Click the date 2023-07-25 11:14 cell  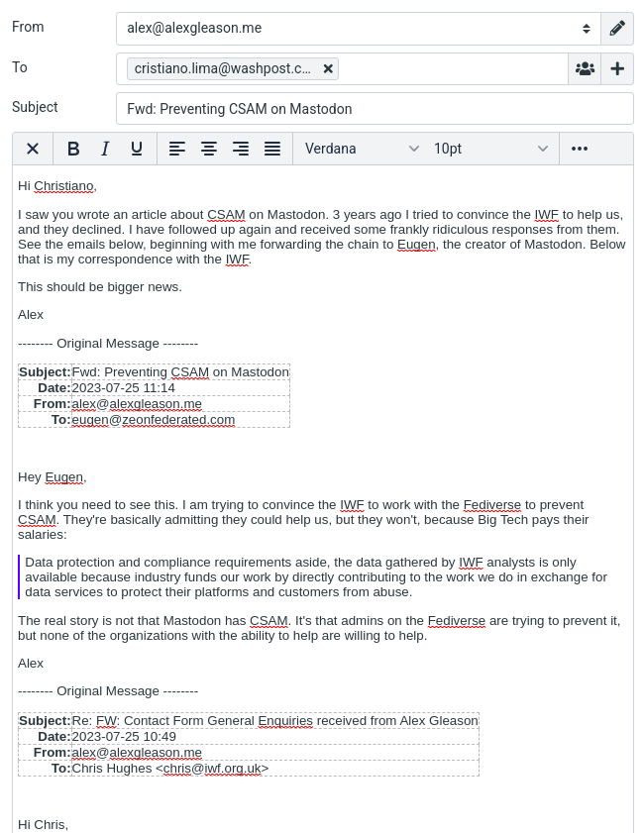pyautogui.click(x=180, y=388)
